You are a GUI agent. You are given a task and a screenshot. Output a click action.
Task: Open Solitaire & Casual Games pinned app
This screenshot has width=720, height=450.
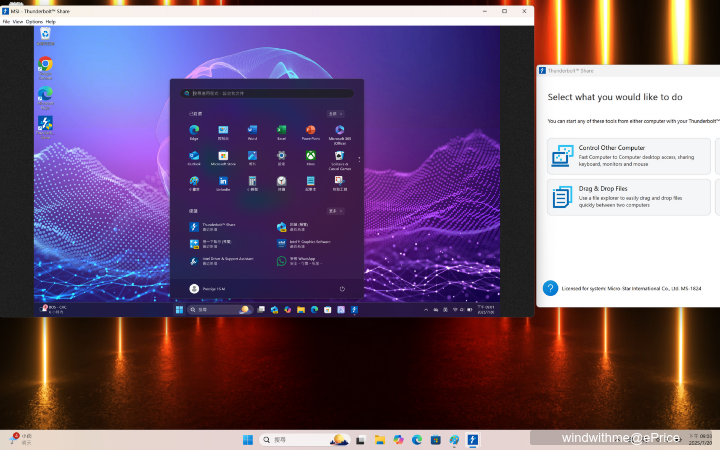340,160
